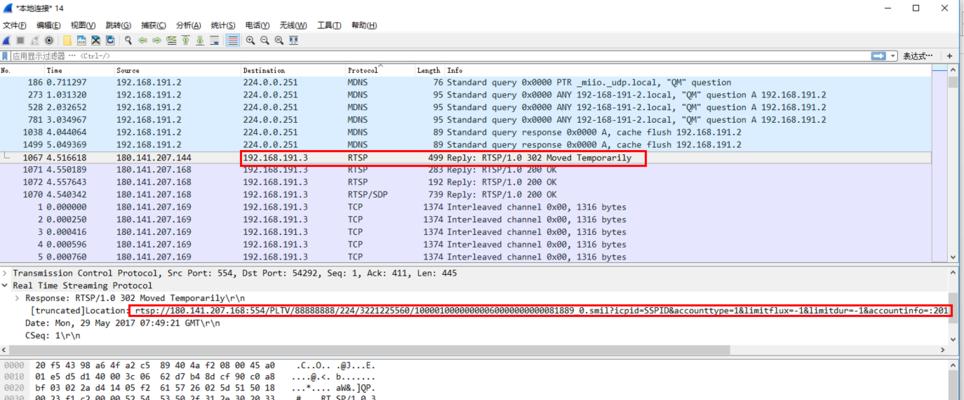Select packet 1071 RTSP 200 OK row
Screen dimensions: 964x400
[465, 170]
